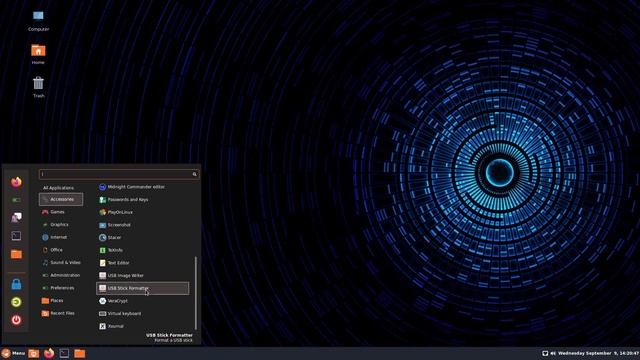Open the Preferences category

pos(58,288)
